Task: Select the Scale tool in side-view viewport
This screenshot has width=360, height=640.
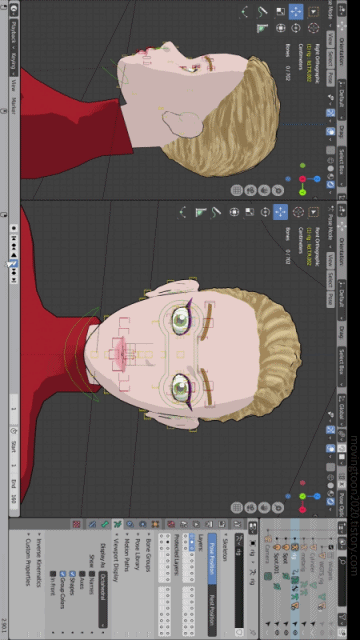Action: pos(280,12)
